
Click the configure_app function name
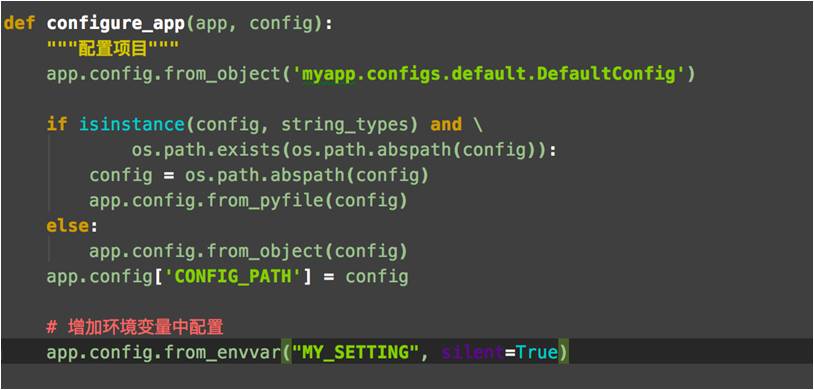[x=115, y=24]
